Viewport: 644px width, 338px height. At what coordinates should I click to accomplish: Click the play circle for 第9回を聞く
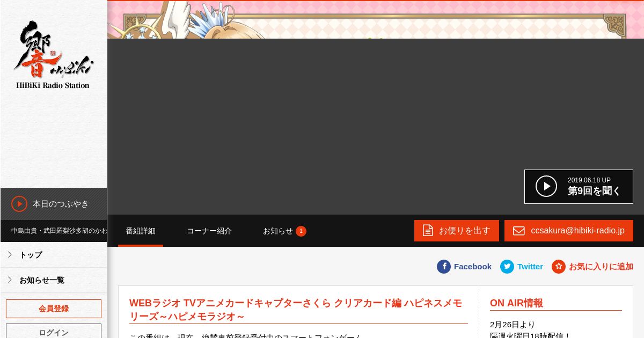(546, 186)
